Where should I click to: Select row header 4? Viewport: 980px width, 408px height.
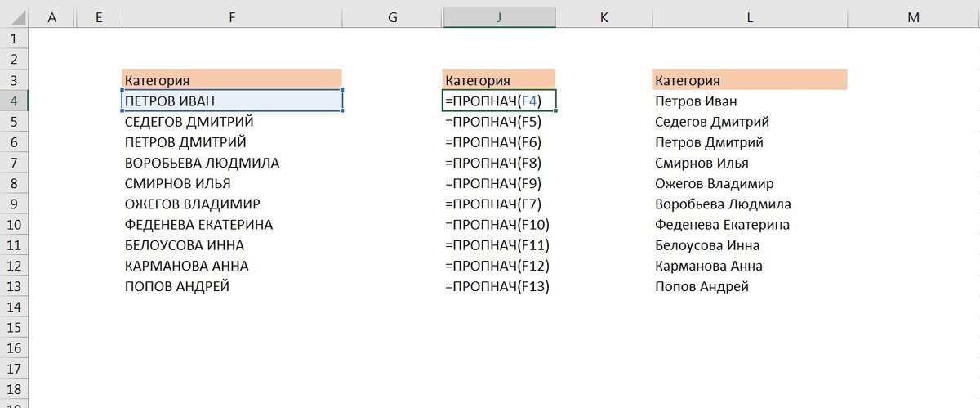15,101
